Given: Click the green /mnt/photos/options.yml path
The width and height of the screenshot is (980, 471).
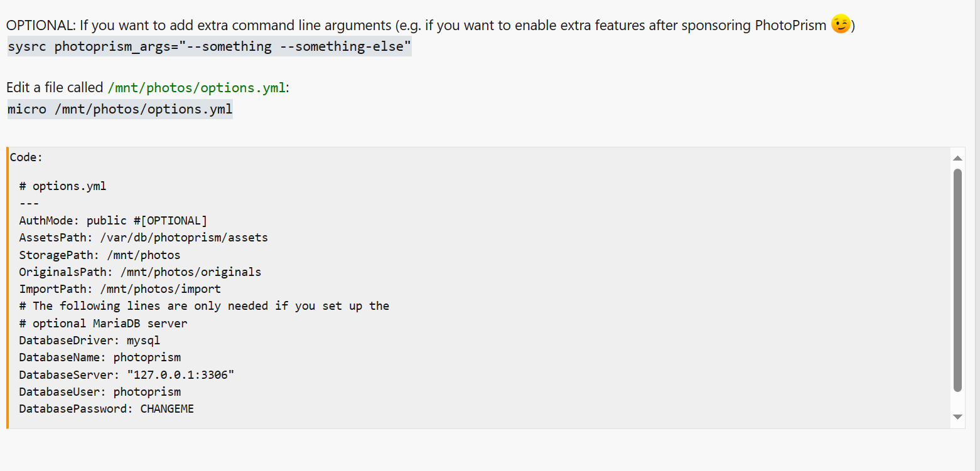Looking at the screenshot, I should [x=197, y=88].
